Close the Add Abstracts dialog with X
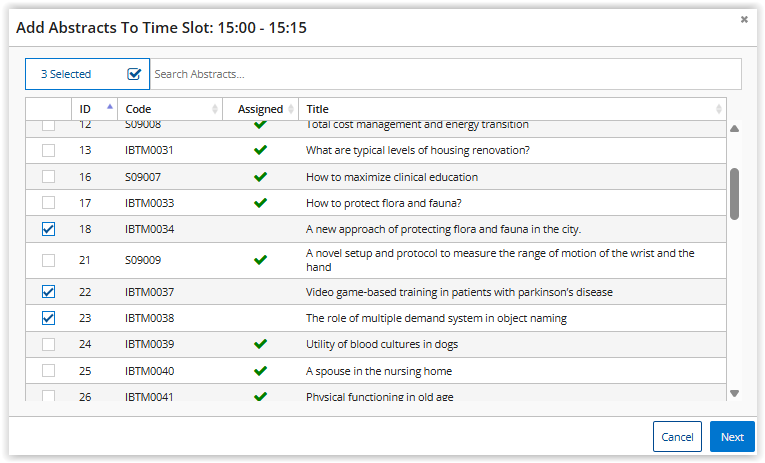 [744, 19]
